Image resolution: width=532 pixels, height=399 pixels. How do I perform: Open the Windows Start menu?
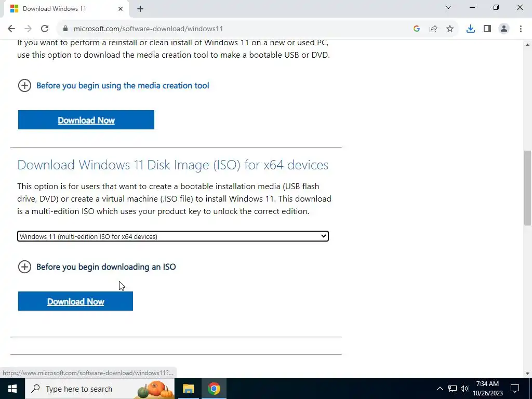(x=12, y=389)
